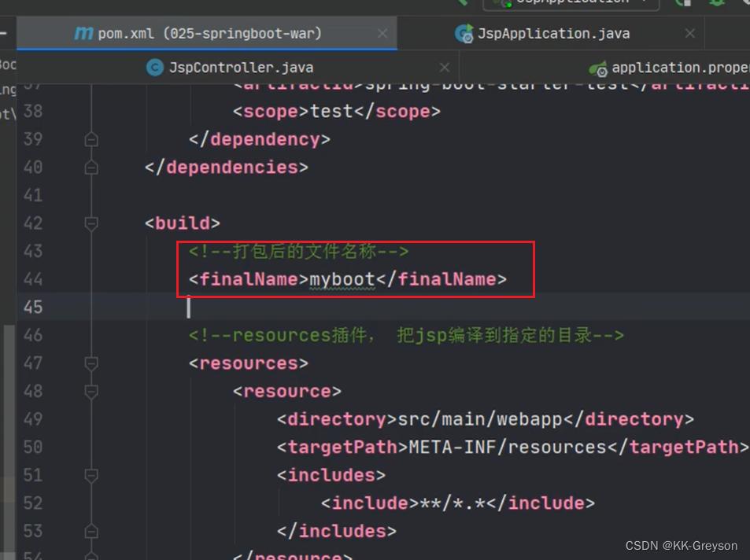Click the scope test line text
Viewport: 750px width, 560px height.
336,112
